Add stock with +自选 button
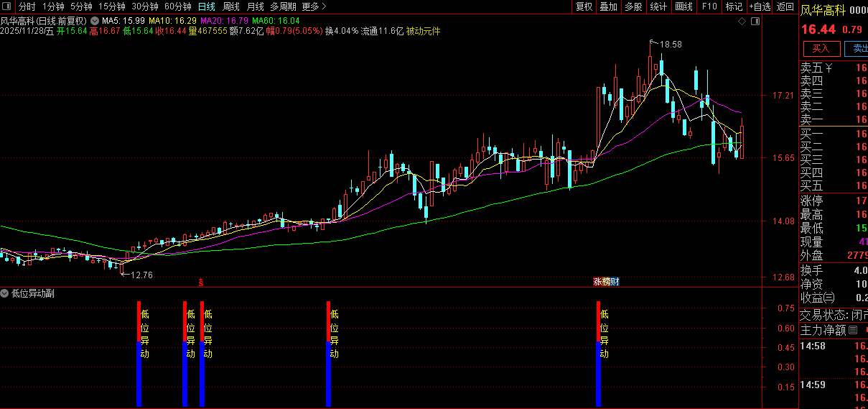This screenshot has width=868, height=409. 760,6
